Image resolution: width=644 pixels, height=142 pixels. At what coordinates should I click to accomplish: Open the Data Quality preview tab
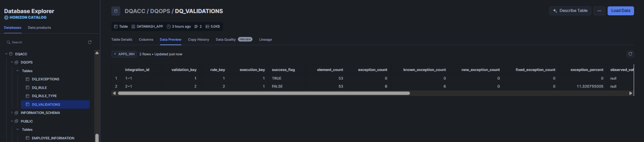tap(234, 40)
